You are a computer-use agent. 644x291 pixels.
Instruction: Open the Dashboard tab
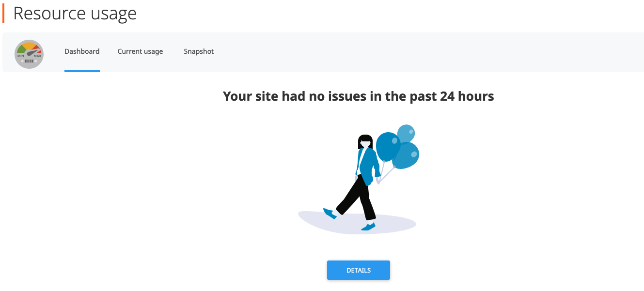[82, 51]
